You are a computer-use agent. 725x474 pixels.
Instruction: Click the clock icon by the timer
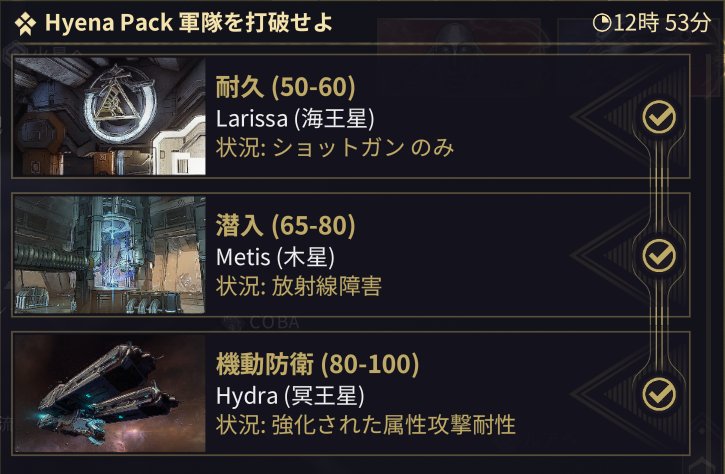601,22
